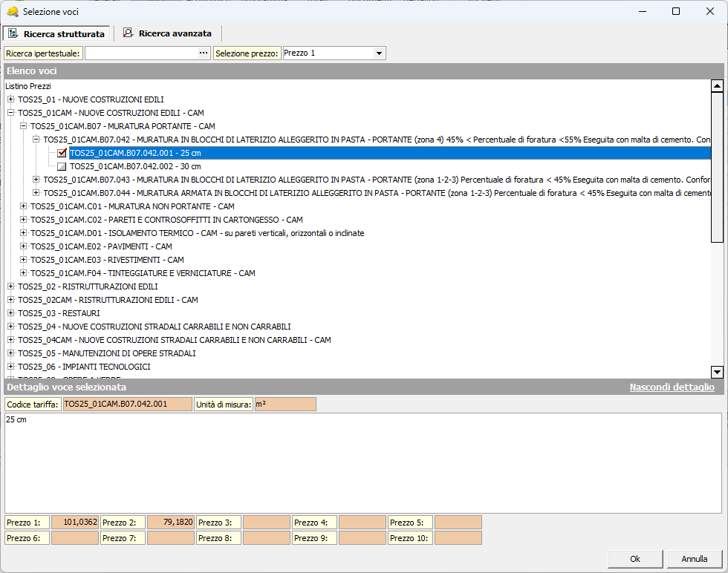Click in the Ricerca ipertestuale text field
Screen dimensions: 728x573
coord(141,53)
